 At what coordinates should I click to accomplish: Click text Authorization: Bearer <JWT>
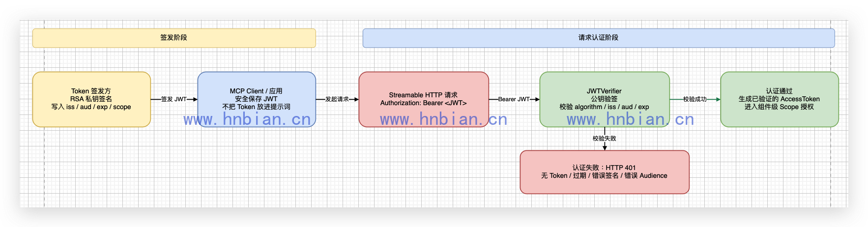point(424,103)
